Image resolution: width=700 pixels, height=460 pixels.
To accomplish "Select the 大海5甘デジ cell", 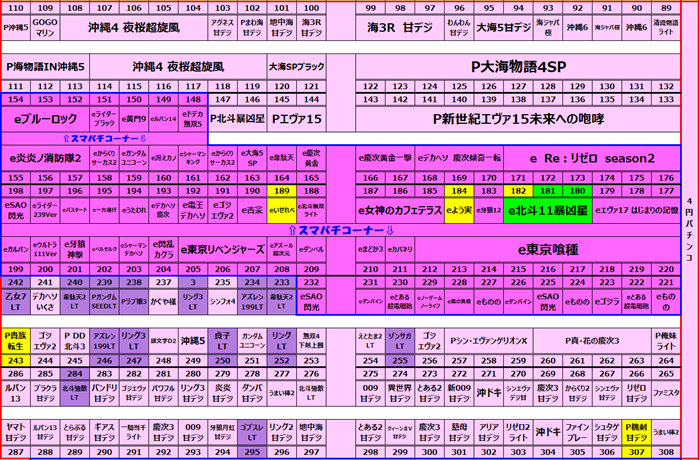I will [x=503, y=27].
